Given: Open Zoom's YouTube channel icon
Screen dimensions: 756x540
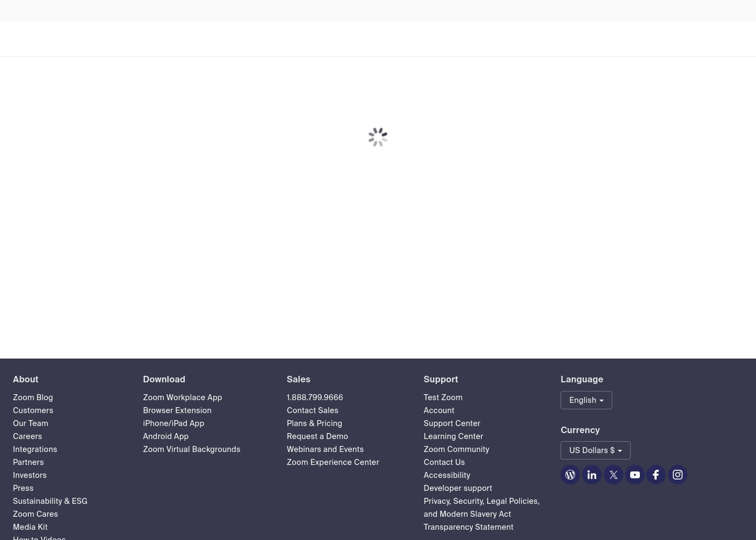Looking at the screenshot, I should click(635, 475).
